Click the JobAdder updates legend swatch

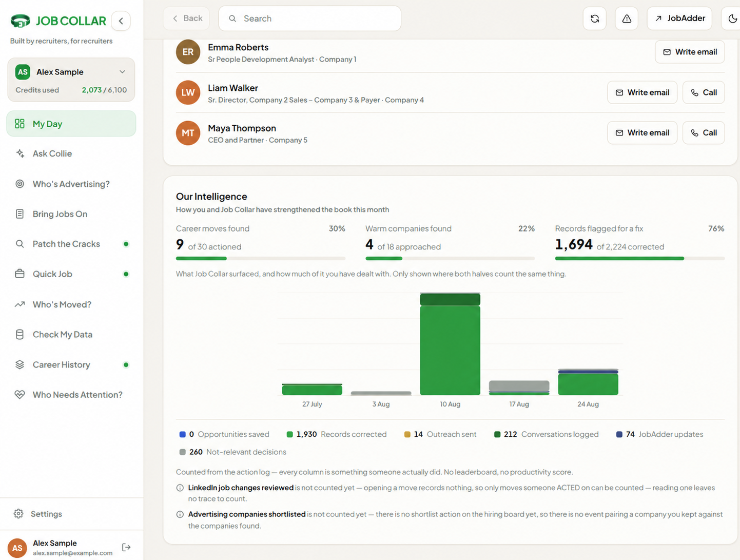point(619,434)
